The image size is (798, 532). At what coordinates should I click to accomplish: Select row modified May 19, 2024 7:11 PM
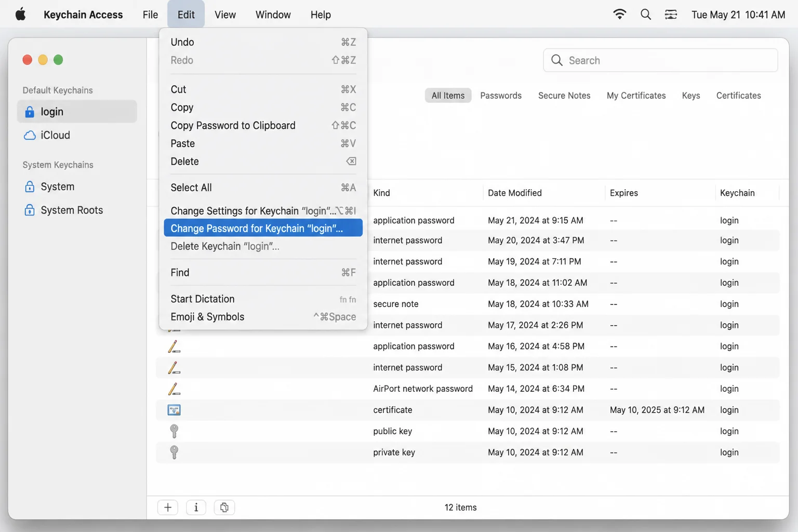[x=468, y=261]
